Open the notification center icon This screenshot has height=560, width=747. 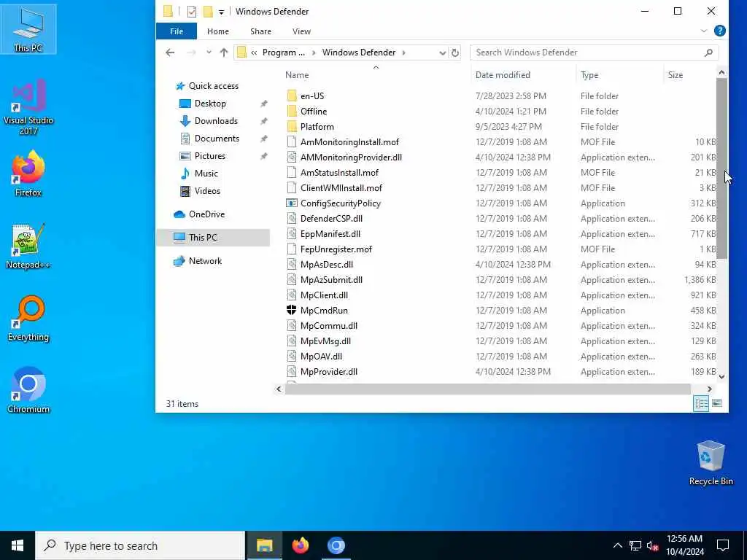[x=723, y=545]
